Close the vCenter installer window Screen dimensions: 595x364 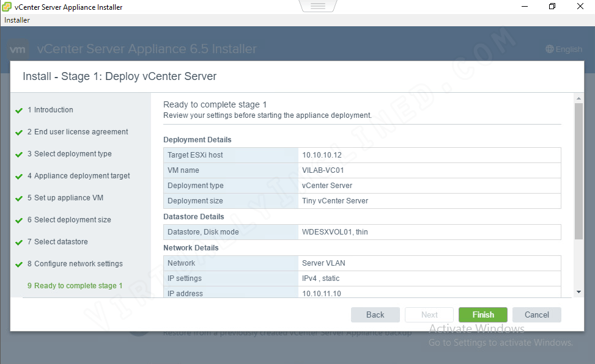coord(580,7)
